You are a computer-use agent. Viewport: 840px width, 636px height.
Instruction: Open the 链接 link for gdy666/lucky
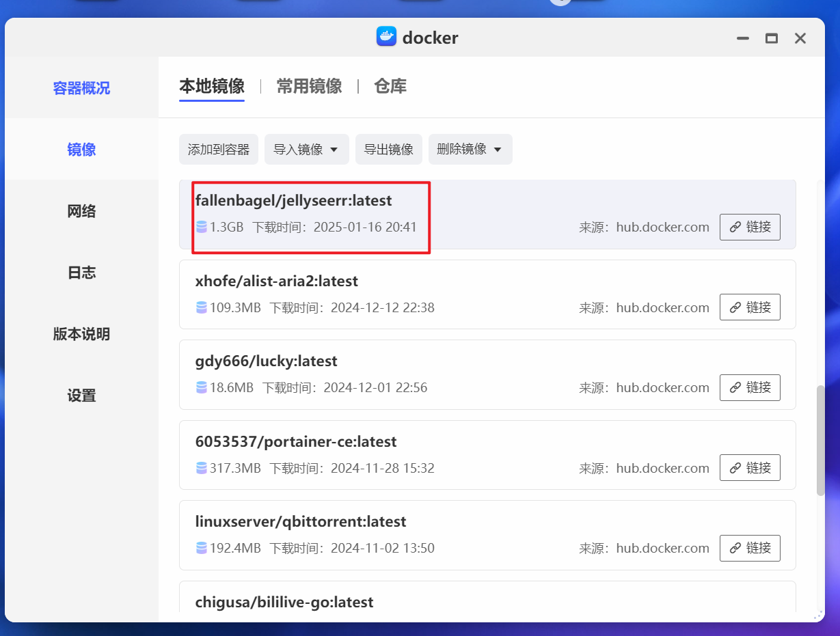click(x=750, y=387)
